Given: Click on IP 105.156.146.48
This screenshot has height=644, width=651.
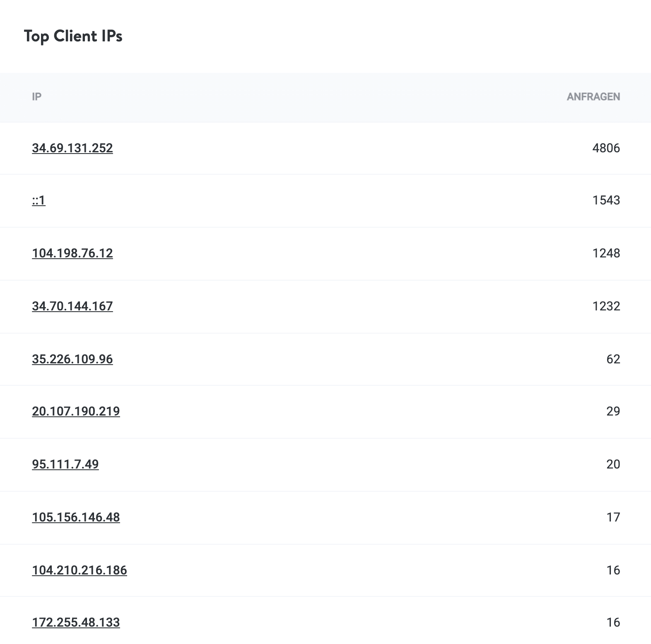Looking at the screenshot, I should coord(76,517).
